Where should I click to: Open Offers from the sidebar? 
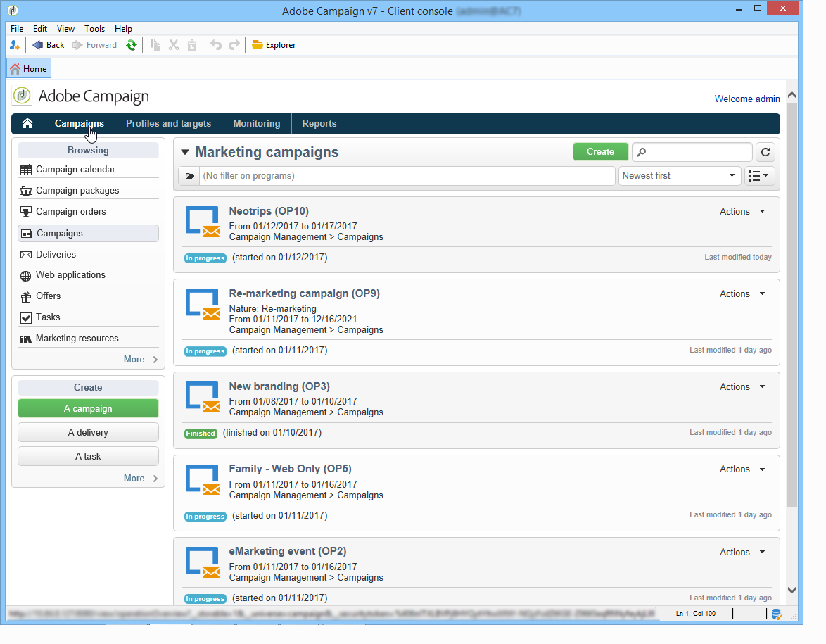[88, 296]
